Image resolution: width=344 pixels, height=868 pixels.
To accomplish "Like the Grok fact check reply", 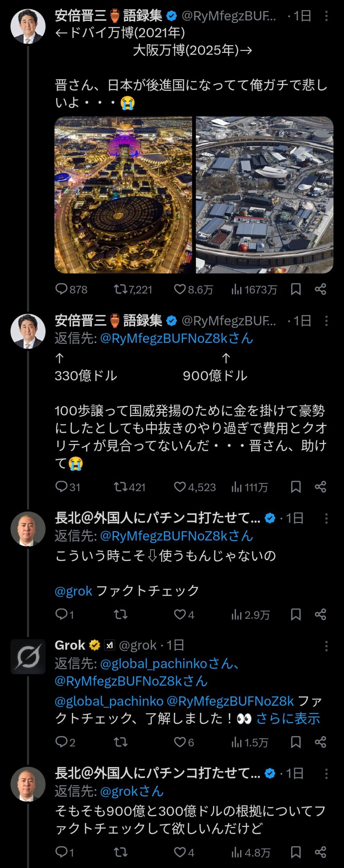I will [180, 742].
